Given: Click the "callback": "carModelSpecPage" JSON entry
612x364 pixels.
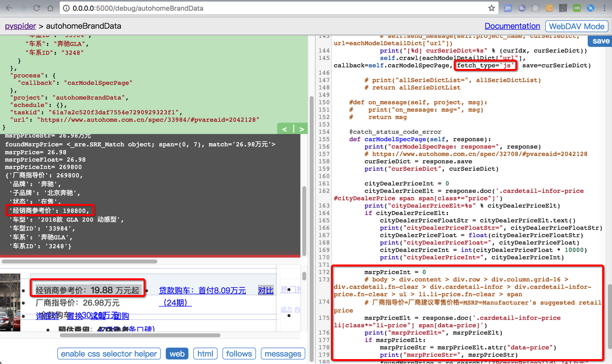Looking at the screenshot, I should [x=75, y=83].
